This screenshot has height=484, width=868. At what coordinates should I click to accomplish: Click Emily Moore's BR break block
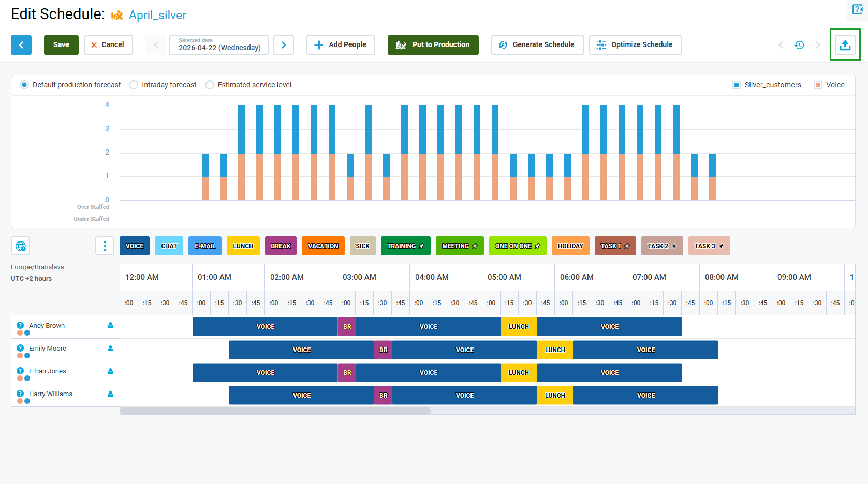[383, 350]
